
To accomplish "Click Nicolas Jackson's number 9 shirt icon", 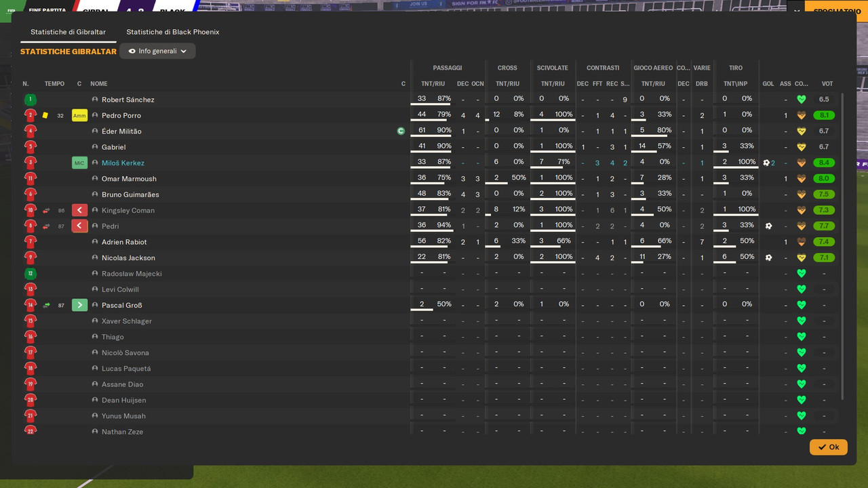I will point(30,258).
